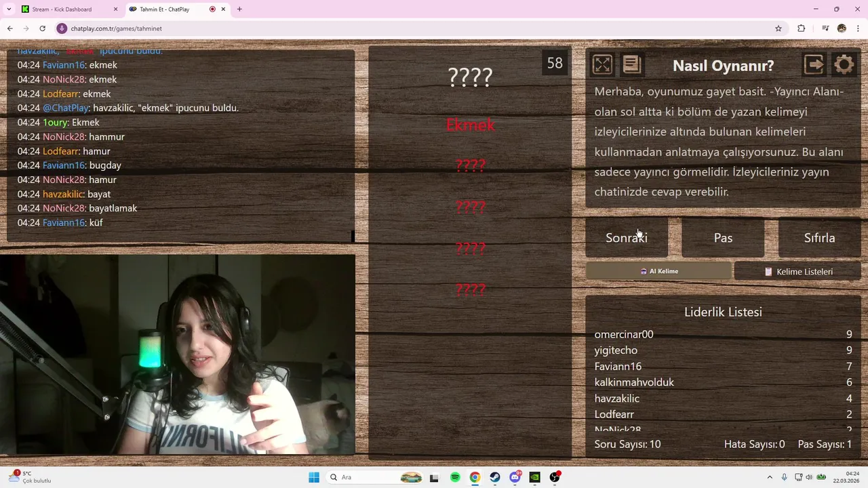Image resolution: width=868 pixels, height=488 pixels.
Task: Open the volume control in system tray
Action: 809,477
